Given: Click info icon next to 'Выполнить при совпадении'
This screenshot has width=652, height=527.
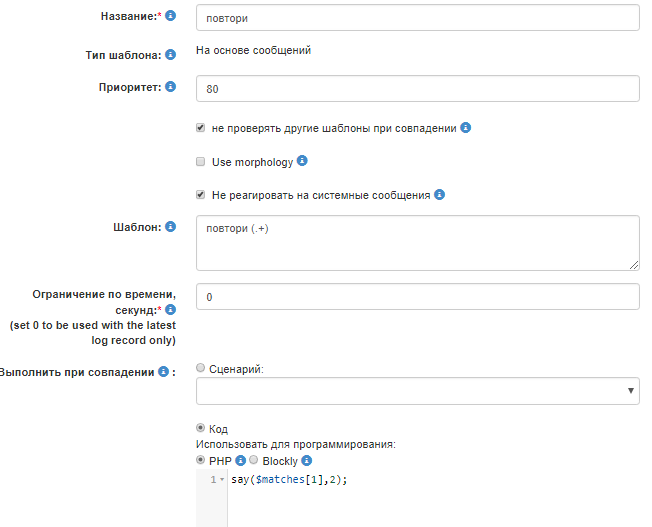Looking at the screenshot, I should (163, 372).
